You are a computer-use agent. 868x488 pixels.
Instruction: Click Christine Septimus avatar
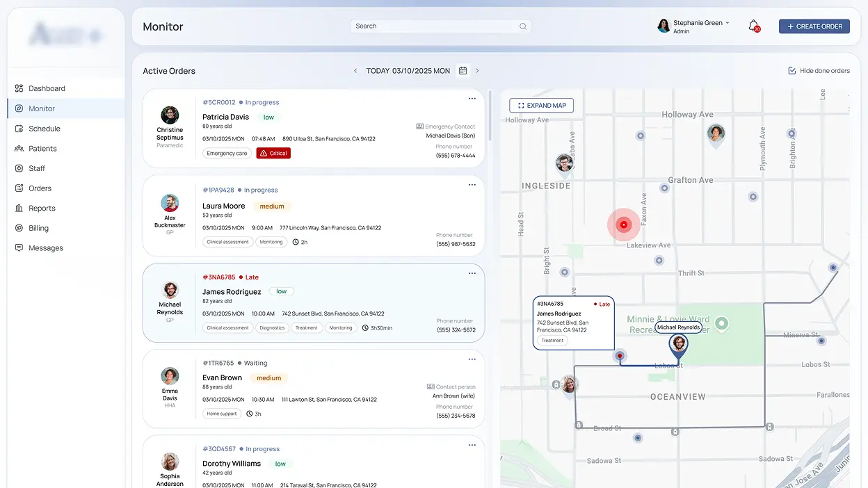pos(170,115)
